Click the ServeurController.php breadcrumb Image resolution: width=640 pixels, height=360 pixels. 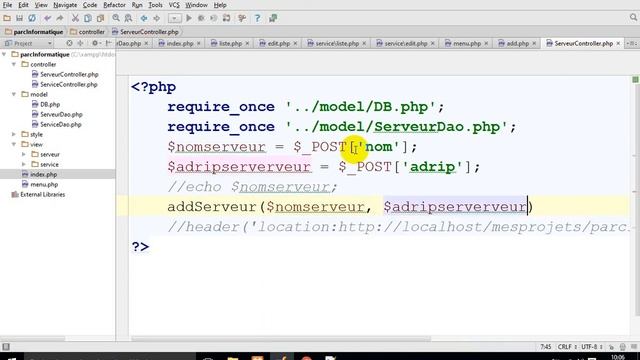click(x=145, y=31)
